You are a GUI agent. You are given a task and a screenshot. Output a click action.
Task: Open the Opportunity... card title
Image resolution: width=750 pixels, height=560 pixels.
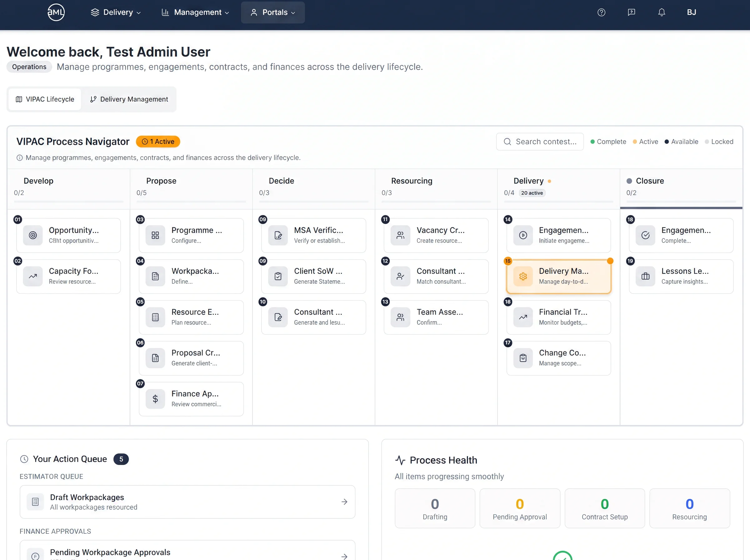74,230
